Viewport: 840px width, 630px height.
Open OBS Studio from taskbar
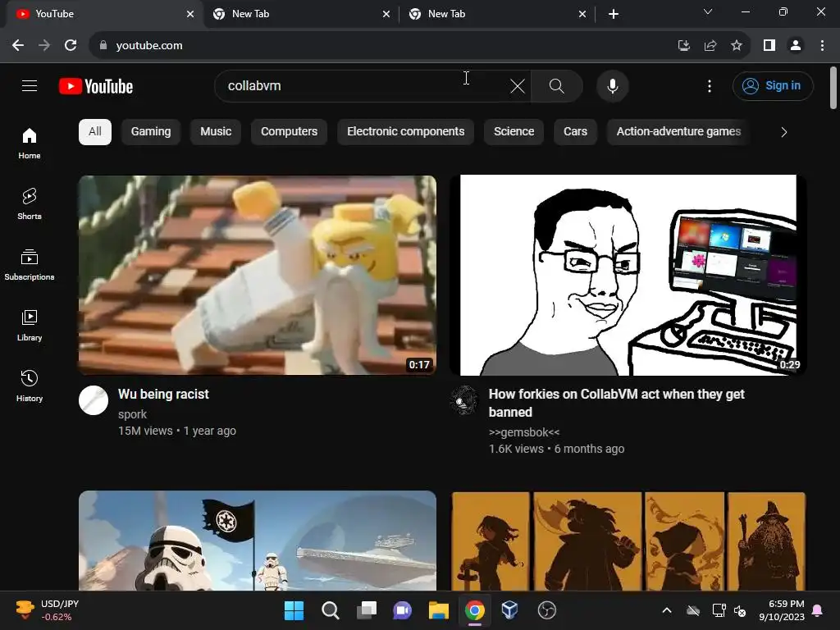click(x=546, y=610)
